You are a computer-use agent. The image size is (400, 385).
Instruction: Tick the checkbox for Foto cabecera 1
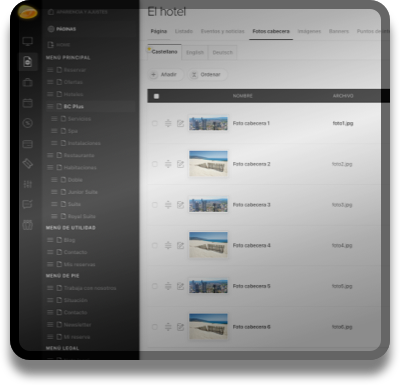155,123
